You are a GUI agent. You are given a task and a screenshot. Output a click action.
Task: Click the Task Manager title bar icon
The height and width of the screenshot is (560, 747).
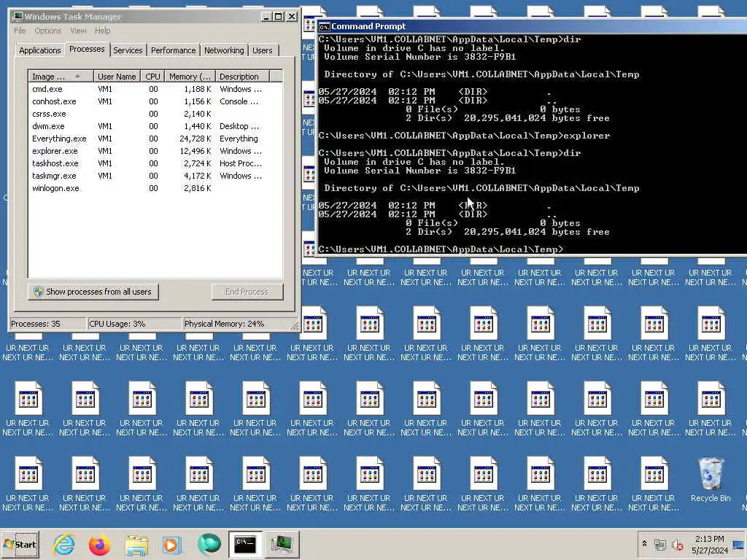(18, 16)
